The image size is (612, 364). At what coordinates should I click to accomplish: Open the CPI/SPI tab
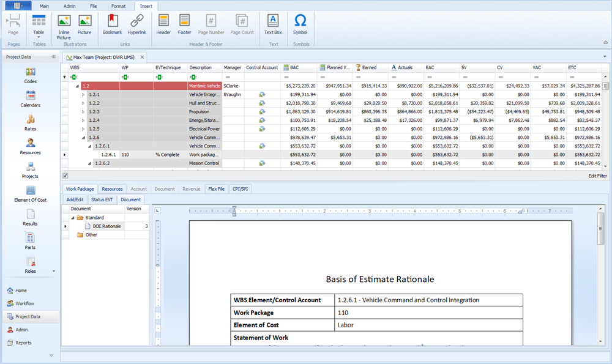pyautogui.click(x=239, y=189)
